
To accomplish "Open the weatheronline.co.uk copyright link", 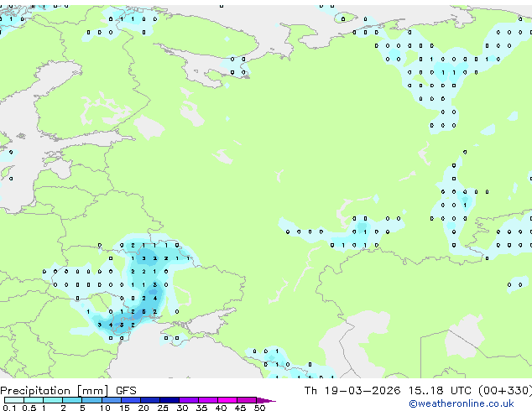I will point(462,403).
